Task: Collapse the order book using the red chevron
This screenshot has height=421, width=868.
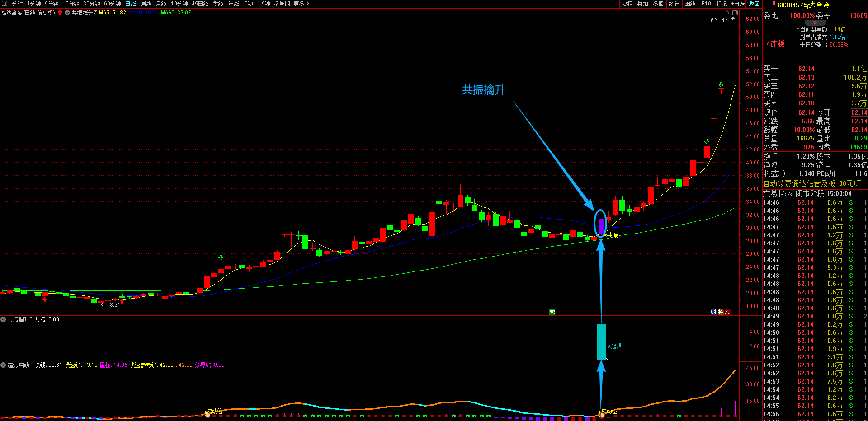Action: tap(815, 22)
